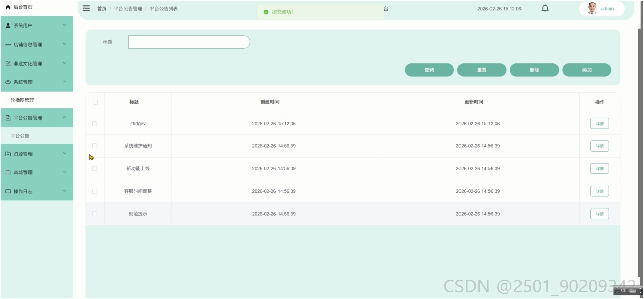The width and height of the screenshot is (644, 299).
Task: Select the 平台公告 submenu item
Action: point(37,136)
